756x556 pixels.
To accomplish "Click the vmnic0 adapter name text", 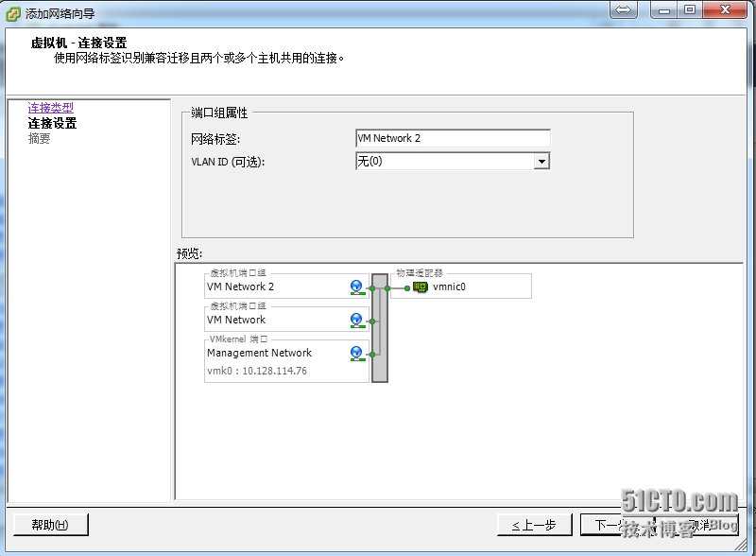I will pos(450,287).
